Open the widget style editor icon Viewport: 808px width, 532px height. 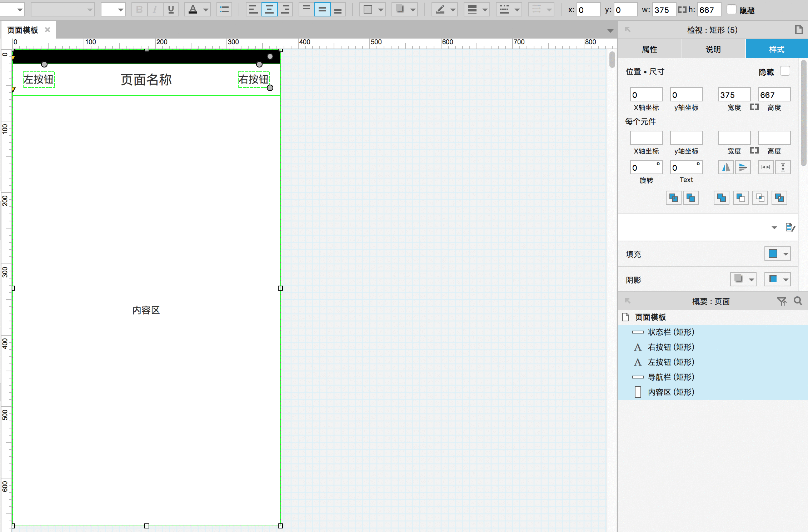(790, 227)
